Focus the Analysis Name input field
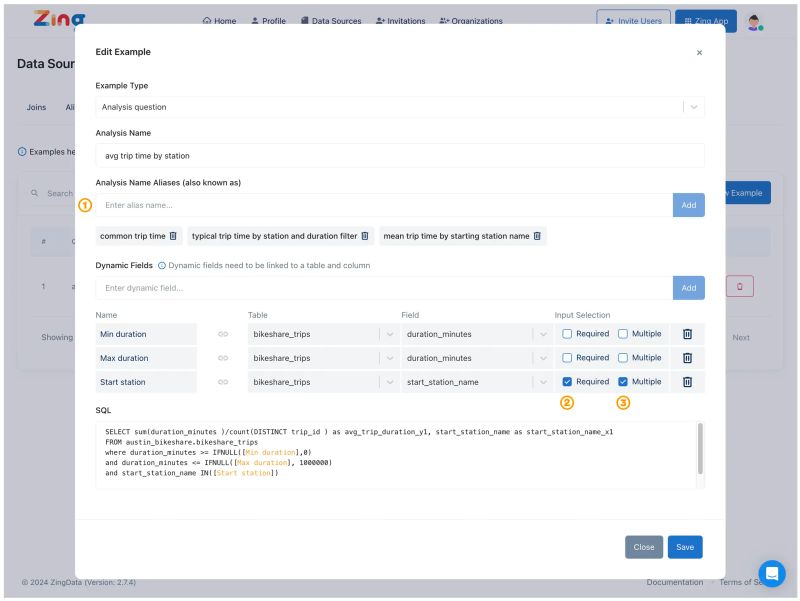 click(x=400, y=156)
